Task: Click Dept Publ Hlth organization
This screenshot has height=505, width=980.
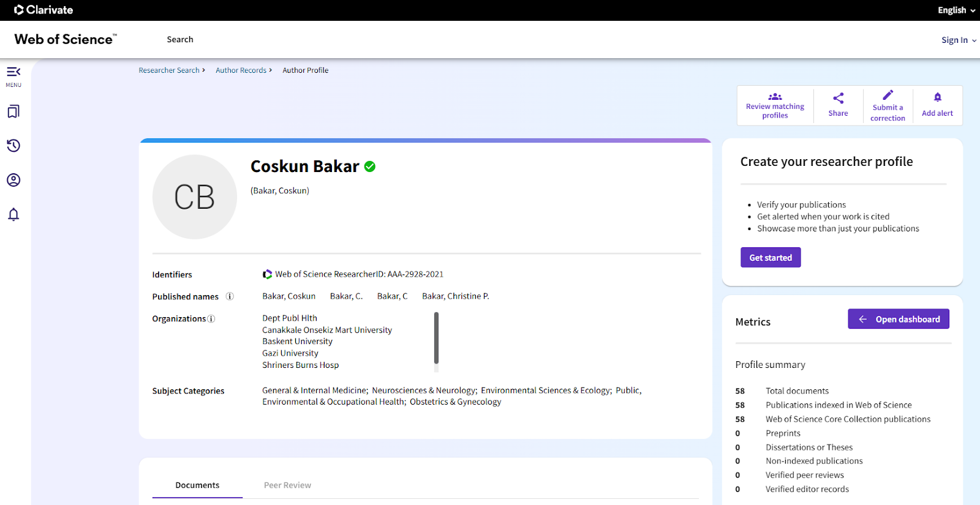Action: (x=290, y=318)
